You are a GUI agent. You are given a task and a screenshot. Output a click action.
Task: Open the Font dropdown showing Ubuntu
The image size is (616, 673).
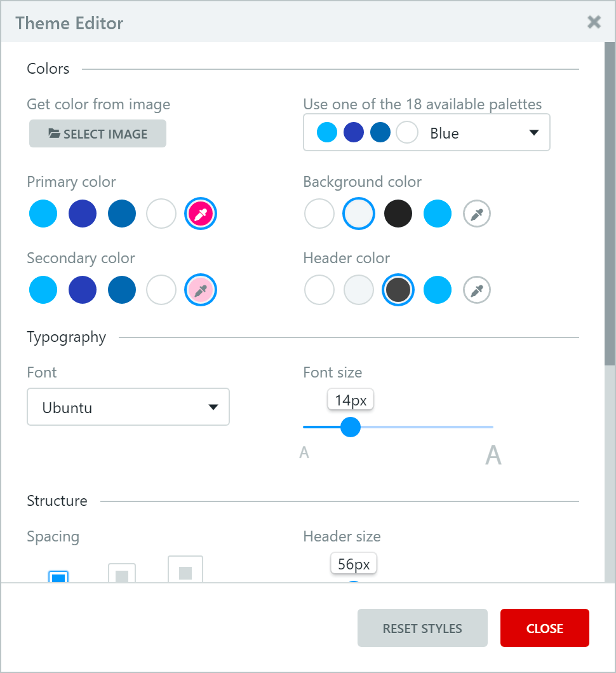pos(128,407)
